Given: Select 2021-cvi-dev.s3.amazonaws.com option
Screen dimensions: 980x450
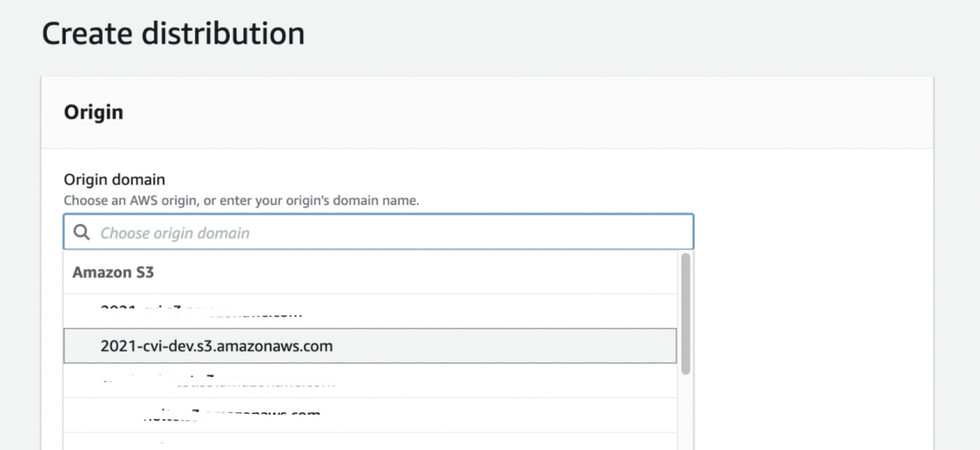Looking at the screenshot, I should coord(370,346).
